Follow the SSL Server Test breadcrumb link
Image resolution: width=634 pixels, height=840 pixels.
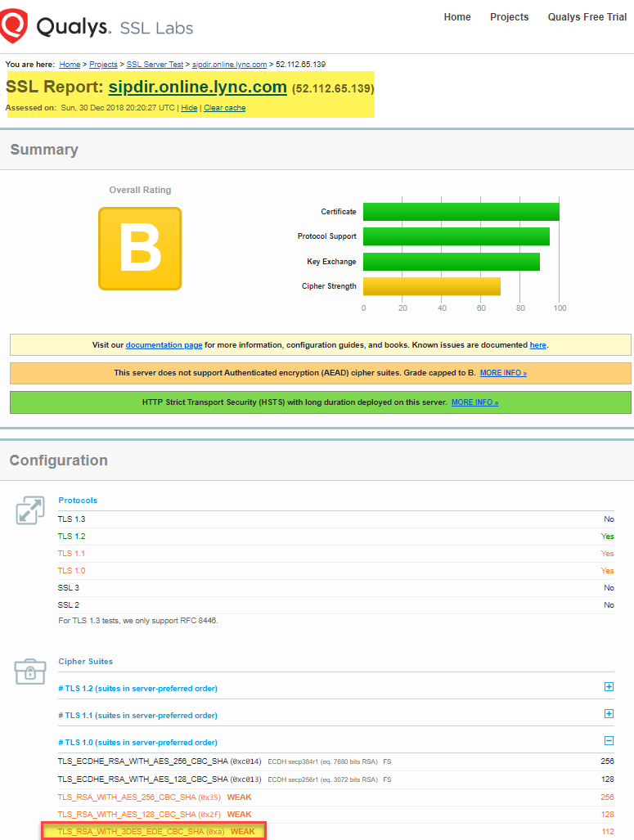tap(155, 65)
